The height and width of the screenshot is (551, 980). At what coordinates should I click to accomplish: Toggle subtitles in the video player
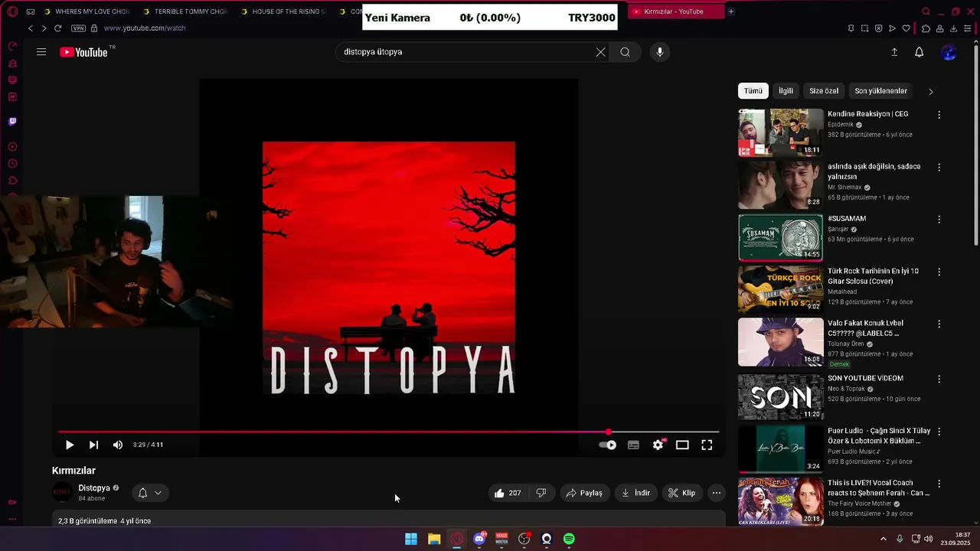click(x=633, y=445)
